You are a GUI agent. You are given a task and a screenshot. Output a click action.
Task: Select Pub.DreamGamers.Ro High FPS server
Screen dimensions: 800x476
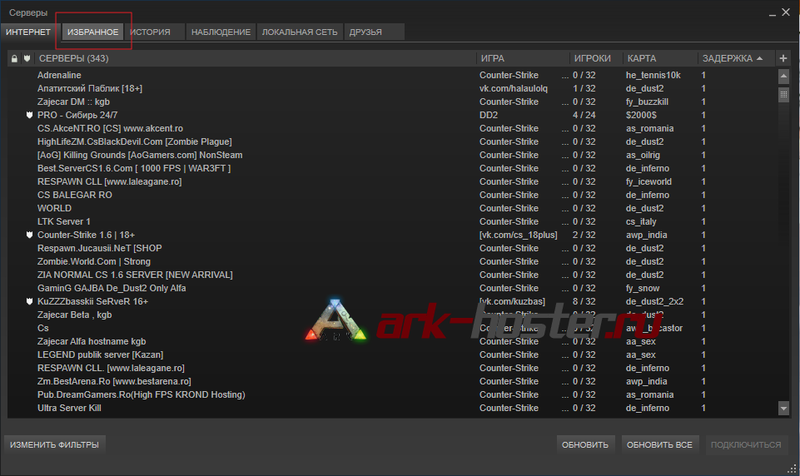click(x=391, y=395)
